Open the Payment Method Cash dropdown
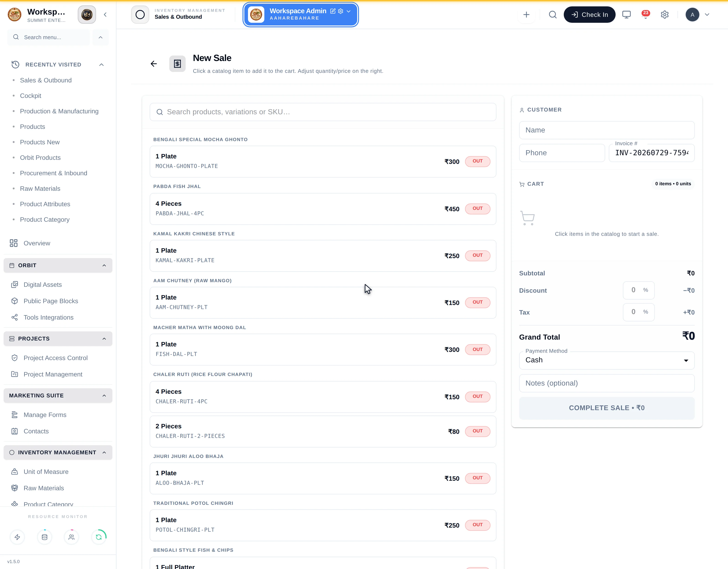 [607, 360]
